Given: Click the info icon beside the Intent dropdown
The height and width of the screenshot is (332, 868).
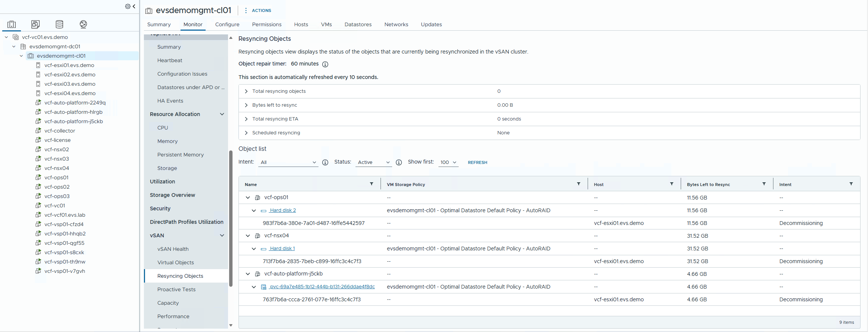Looking at the screenshot, I should click(325, 162).
